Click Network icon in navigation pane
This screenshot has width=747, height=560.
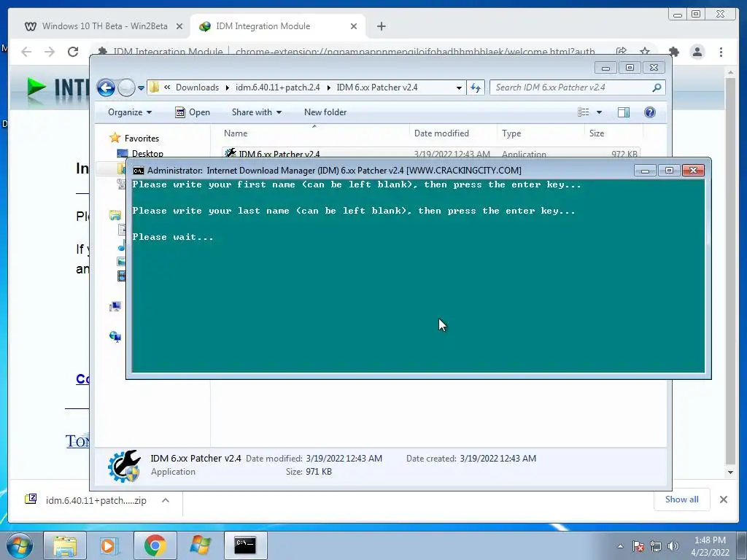(115, 337)
